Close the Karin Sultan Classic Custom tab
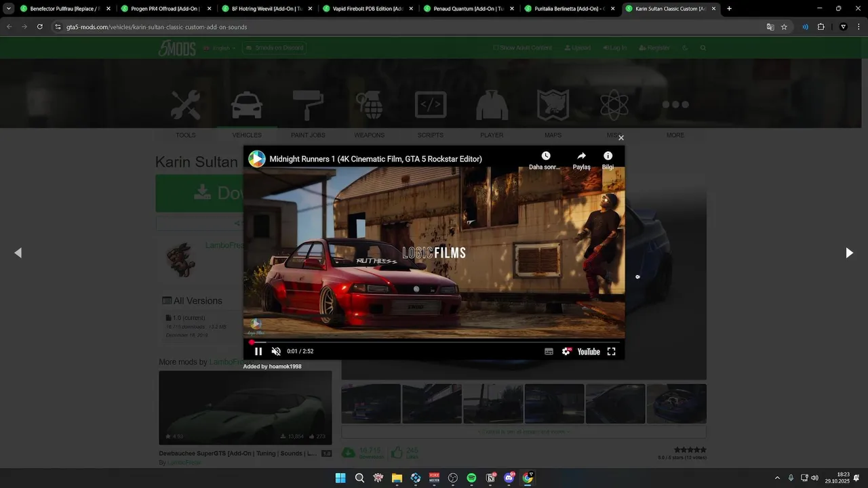 click(713, 9)
